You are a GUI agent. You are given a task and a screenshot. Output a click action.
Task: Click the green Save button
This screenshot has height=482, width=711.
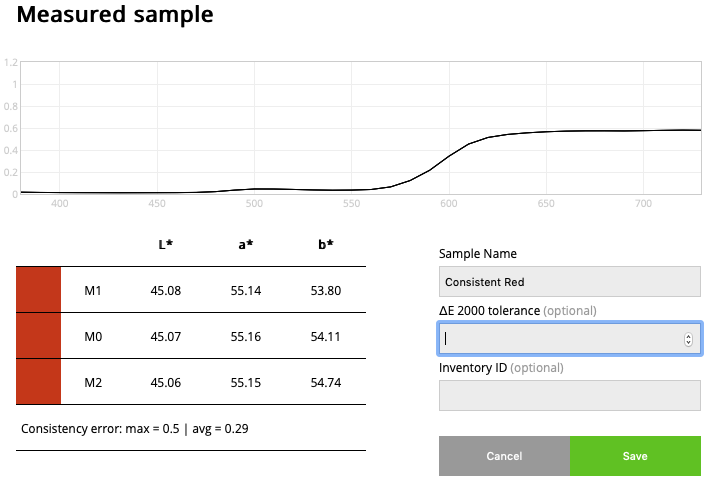pyautogui.click(x=635, y=456)
